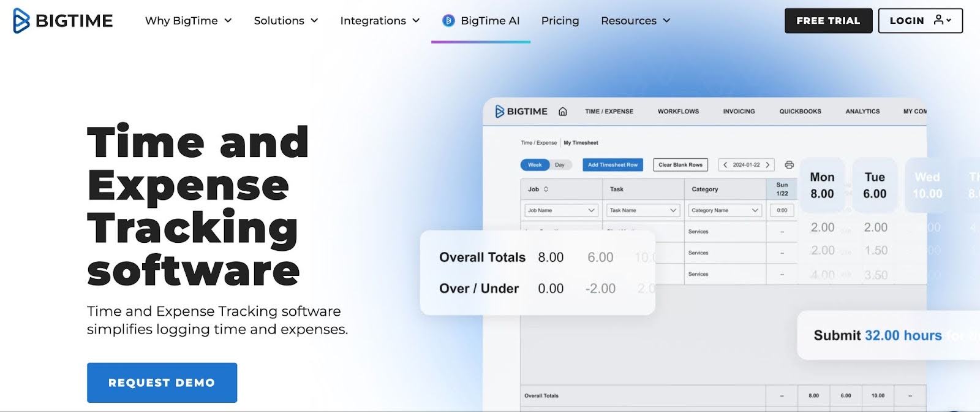
Task: Go to previous week arrow by date
Action: [725, 165]
